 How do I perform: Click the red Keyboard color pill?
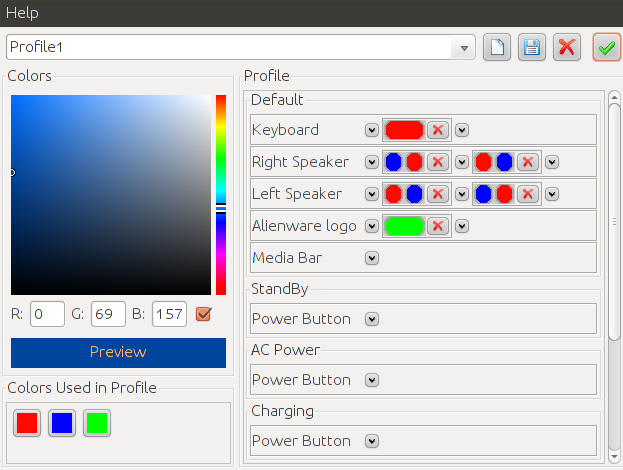[x=404, y=130]
